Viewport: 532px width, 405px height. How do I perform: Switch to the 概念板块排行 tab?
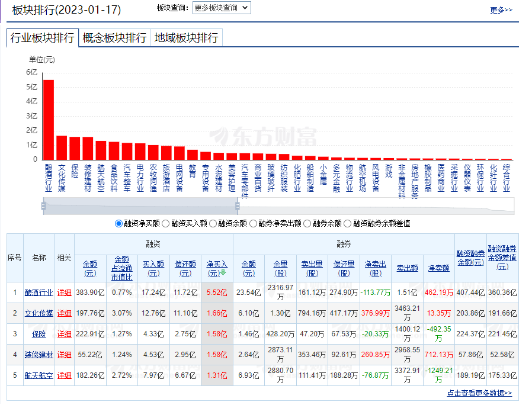click(x=114, y=38)
